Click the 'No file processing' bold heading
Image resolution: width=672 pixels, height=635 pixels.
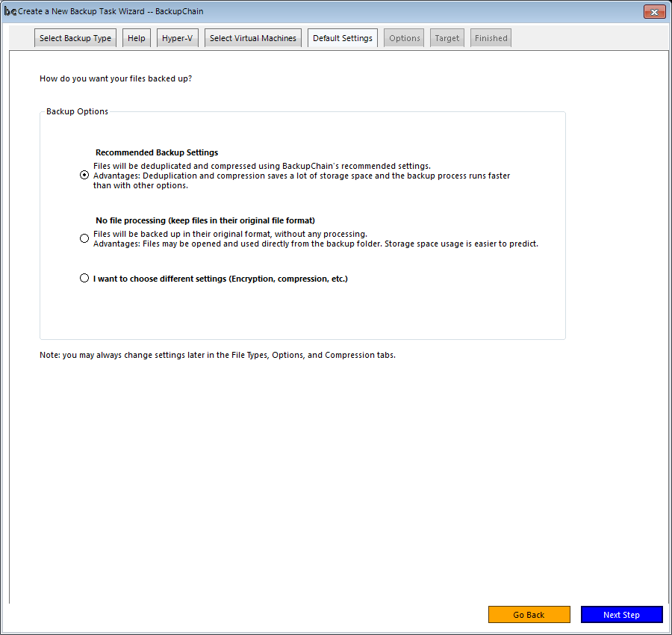tap(205, 220)
